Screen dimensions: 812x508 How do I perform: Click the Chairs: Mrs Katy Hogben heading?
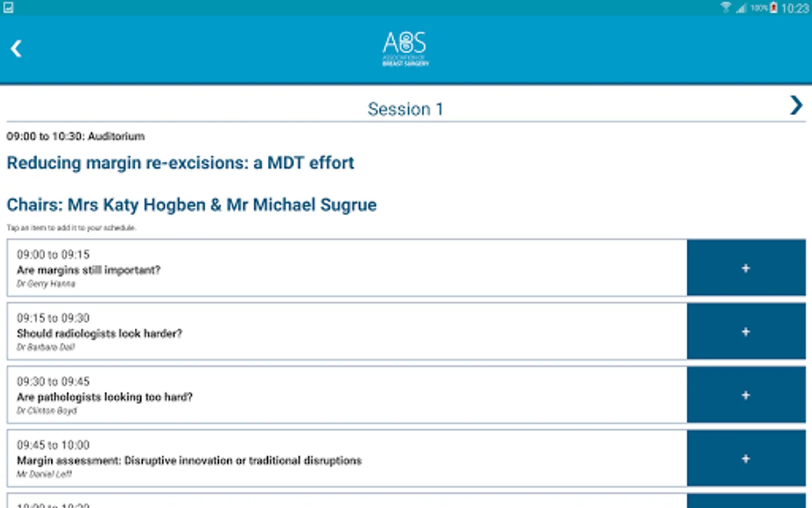click(x=192, y=205)
